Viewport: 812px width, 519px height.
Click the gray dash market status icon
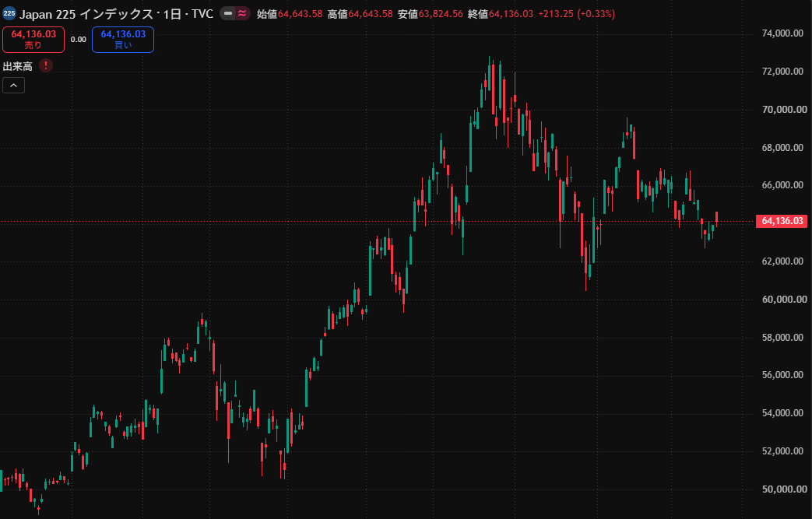pos(228,14)
